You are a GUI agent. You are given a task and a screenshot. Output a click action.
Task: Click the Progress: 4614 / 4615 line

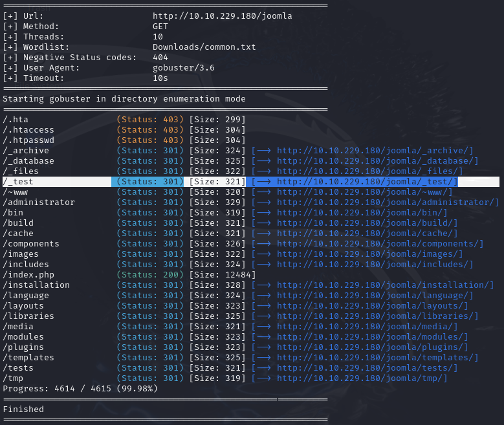tap(80, 388)
